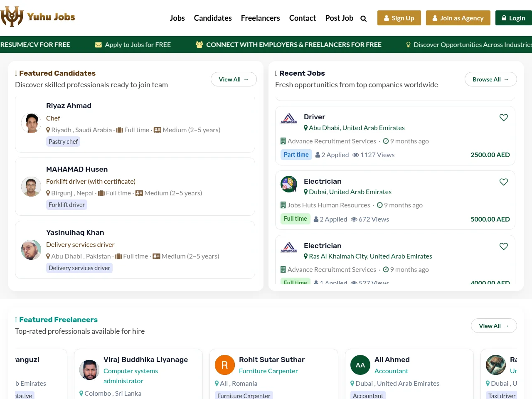View All featured freelancers
Viewport: 532px width, 399px height.
click(x=494, y=326)
